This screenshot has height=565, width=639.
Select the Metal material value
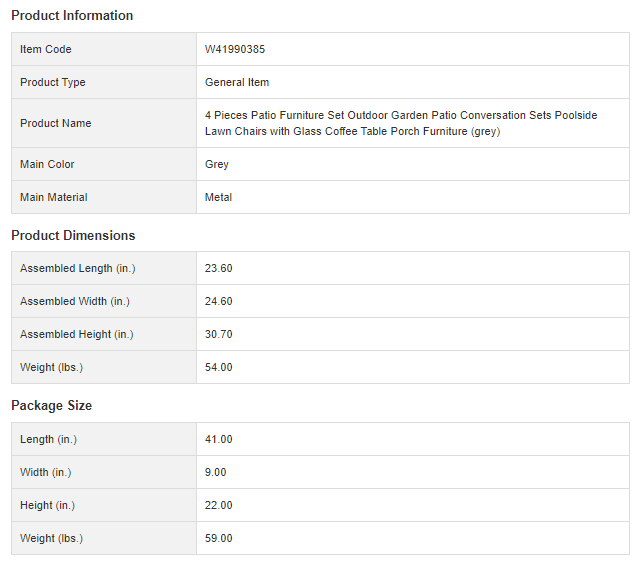(x=218, y=198)
